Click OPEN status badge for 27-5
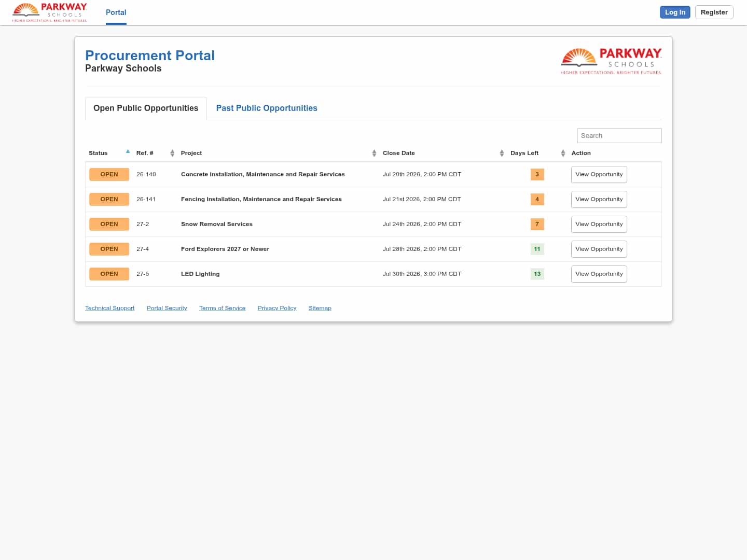Screen dimensions: 747x560 pyautogui.click(x=109, y=274)
